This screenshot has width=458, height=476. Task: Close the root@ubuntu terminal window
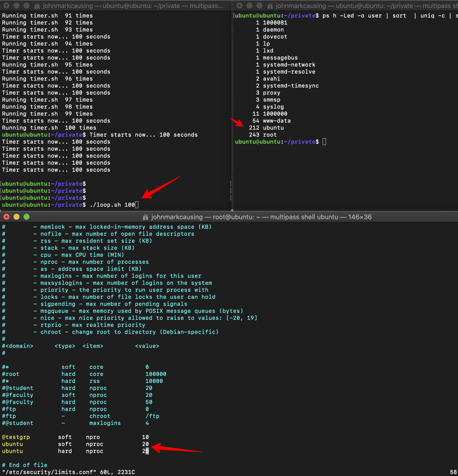tap(7, 217)
